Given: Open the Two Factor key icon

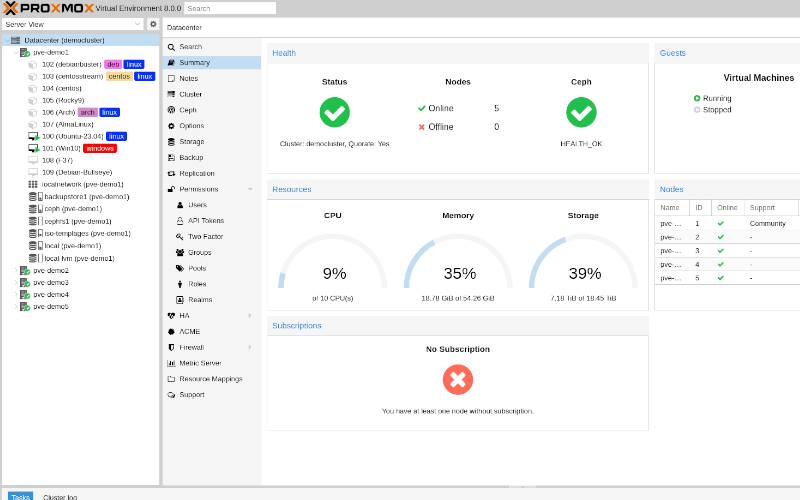Looking at the screenshot, I should tap(180, 237).
